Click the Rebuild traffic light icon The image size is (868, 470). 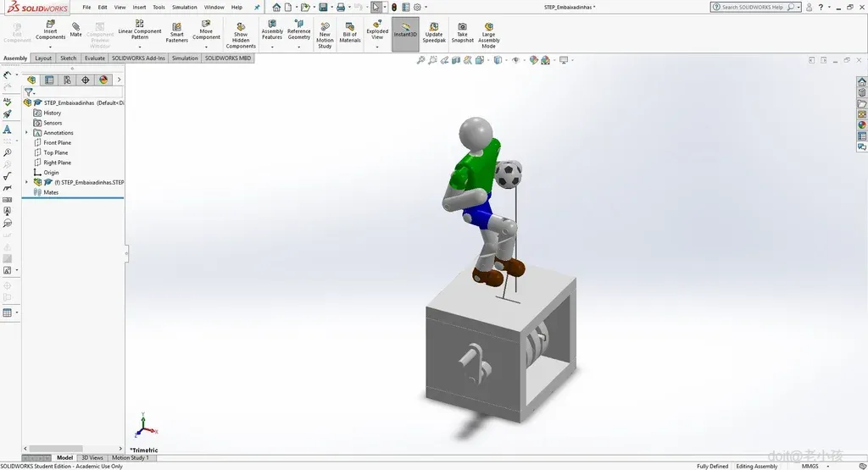[x=393, y=7]
